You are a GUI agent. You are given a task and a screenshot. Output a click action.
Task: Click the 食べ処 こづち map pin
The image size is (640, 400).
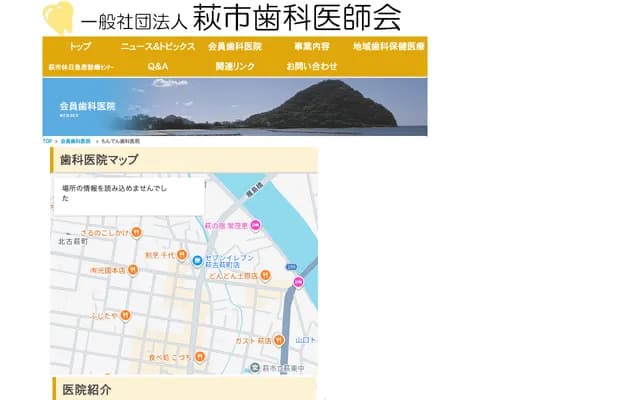200,356
